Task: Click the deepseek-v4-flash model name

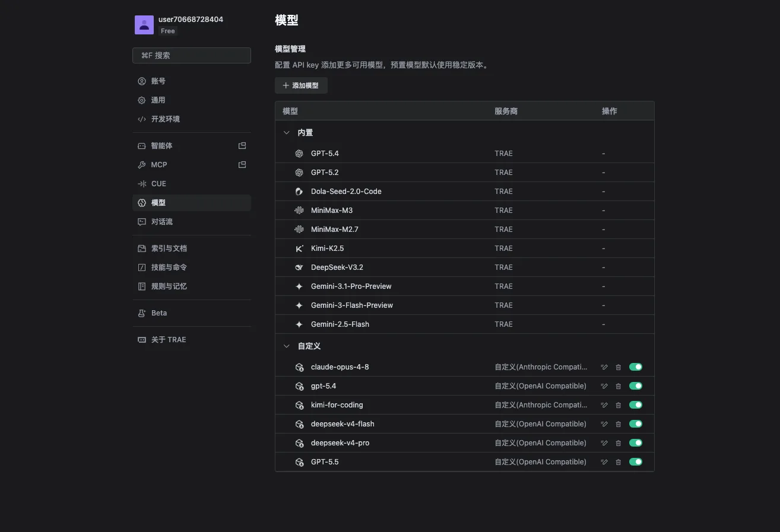Action: (x=343, y=424)
